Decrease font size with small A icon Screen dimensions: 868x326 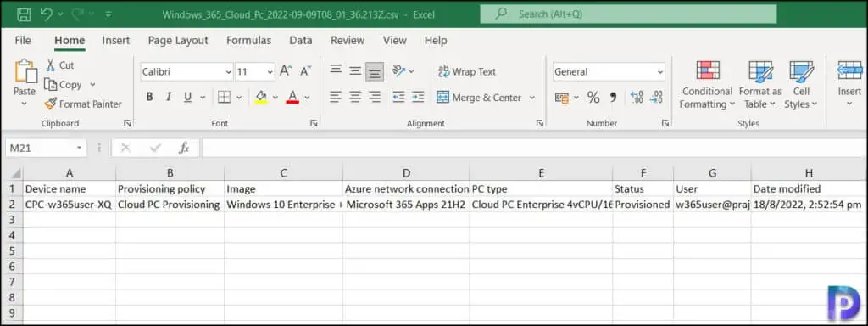point(305,71)
